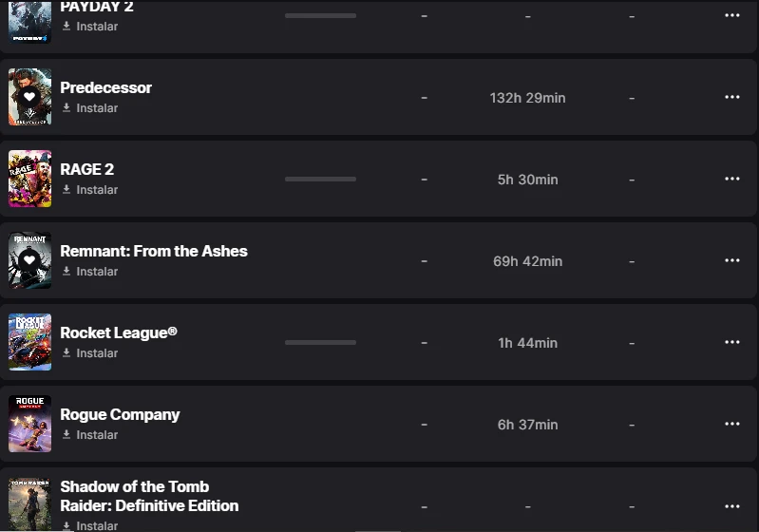The image size is (759, 532).
Task: Click the download icon under Remnant: From the Ashes
Action: (x=66, y=272)
